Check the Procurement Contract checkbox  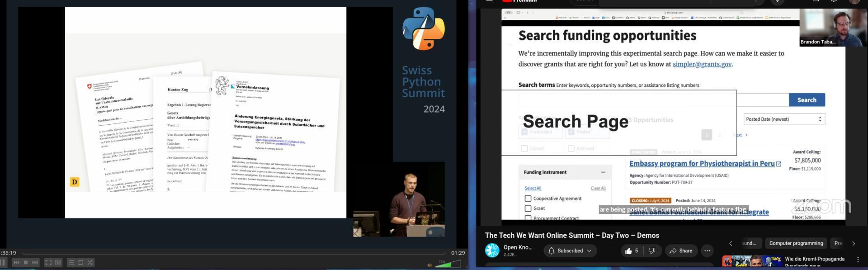point(528,218)
